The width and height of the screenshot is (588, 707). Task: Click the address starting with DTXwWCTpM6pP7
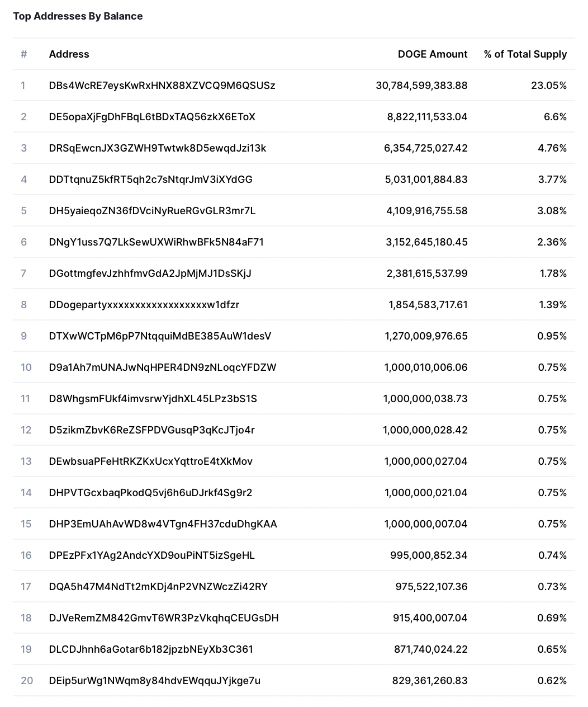pyautogui.click(x=160, y=336)
